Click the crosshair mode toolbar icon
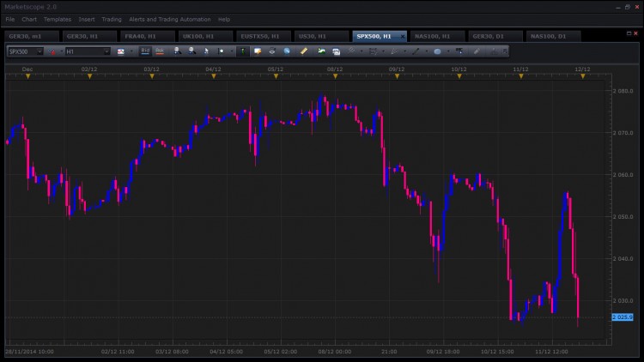 tap(221, 51)
